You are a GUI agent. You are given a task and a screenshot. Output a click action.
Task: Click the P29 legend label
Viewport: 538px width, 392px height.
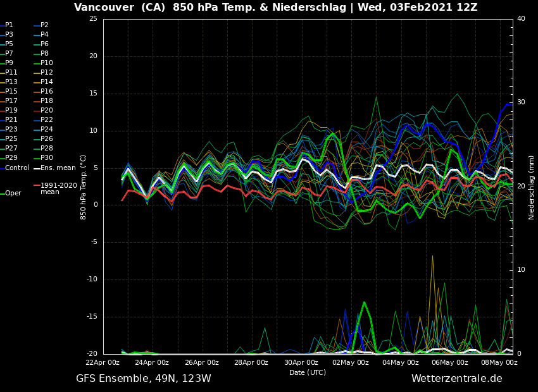tap(11, 158)
